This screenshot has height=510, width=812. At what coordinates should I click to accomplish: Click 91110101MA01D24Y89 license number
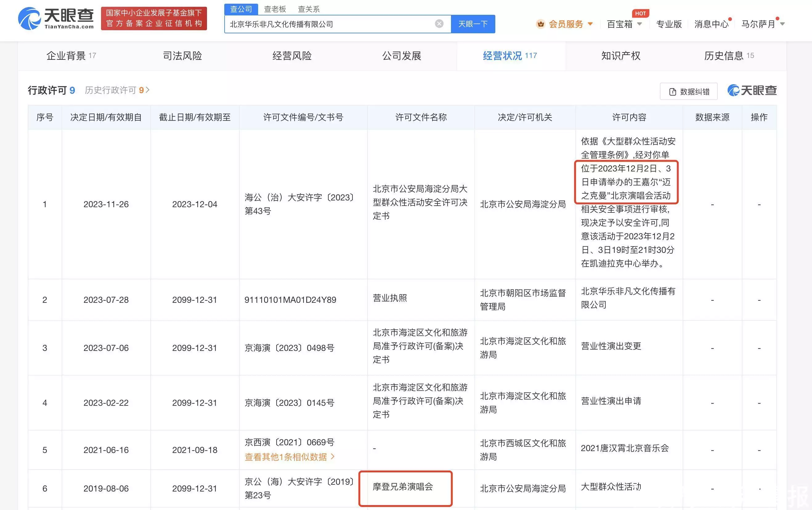(290, 299)
